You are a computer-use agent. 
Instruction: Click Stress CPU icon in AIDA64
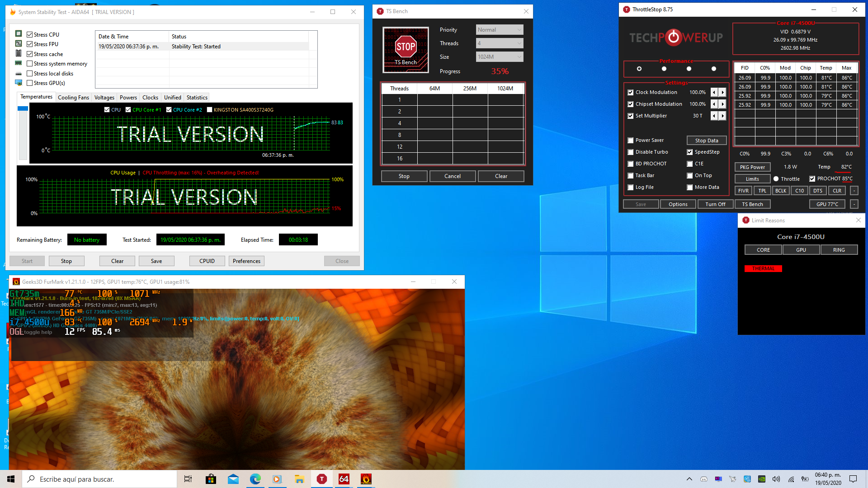pos(19,34)
